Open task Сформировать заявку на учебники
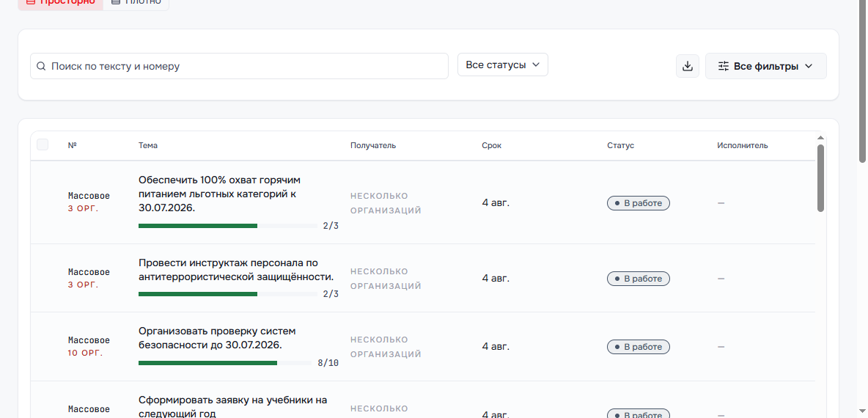 tap(232, 406)
